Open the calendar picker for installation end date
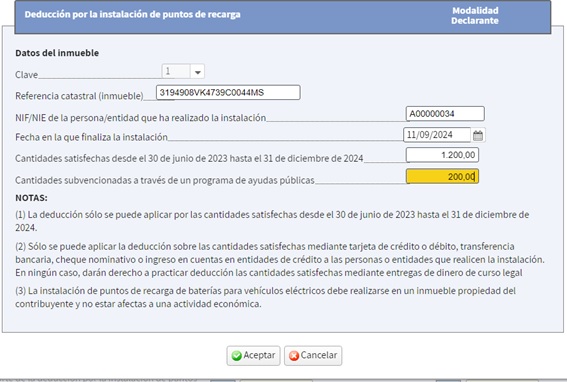This screenshot has height=382, width=567. (478, 136)
